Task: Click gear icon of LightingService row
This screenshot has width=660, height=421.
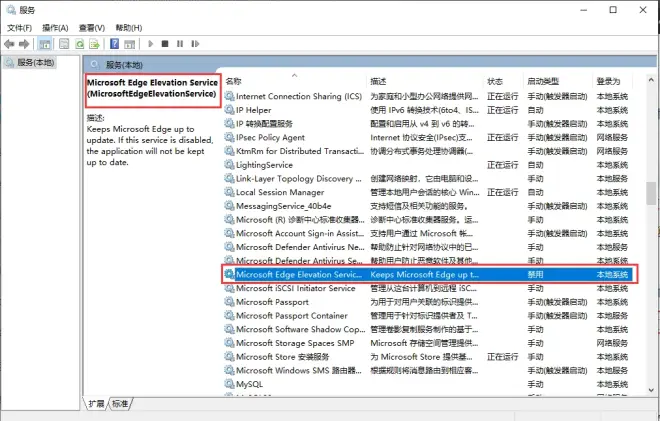Action: [229, 165]
